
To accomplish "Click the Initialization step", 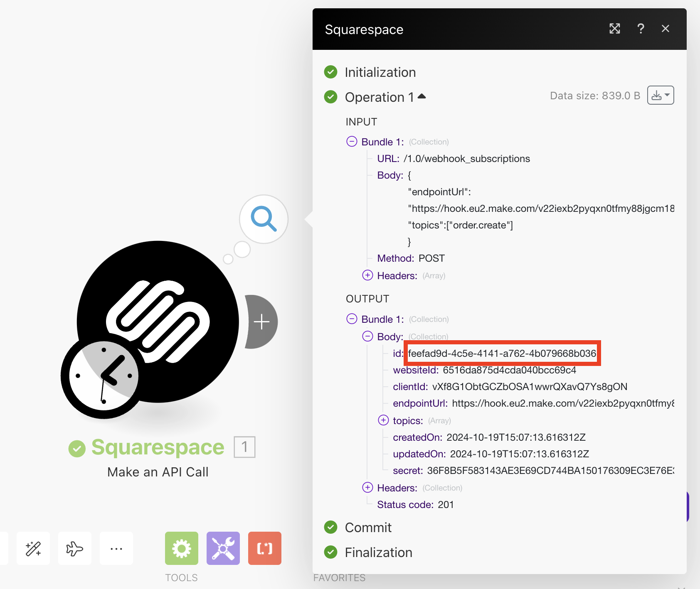I will point(380,72).
